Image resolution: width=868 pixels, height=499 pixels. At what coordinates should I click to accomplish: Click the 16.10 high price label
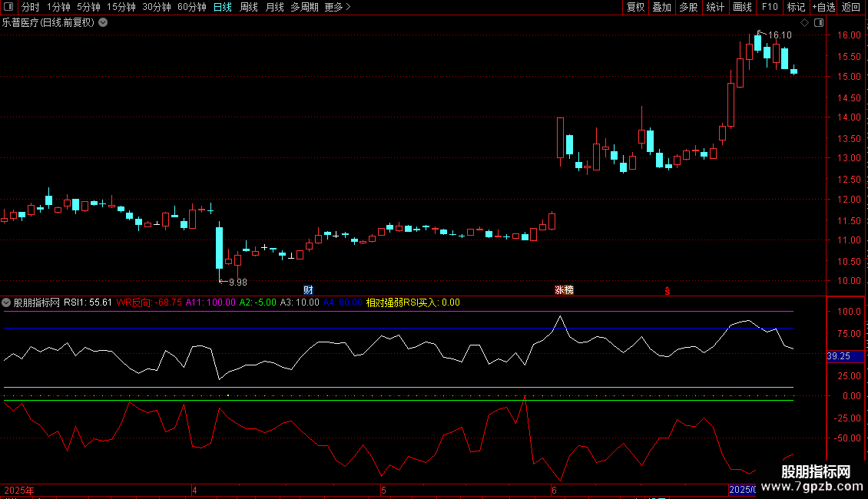coord(780,35)
